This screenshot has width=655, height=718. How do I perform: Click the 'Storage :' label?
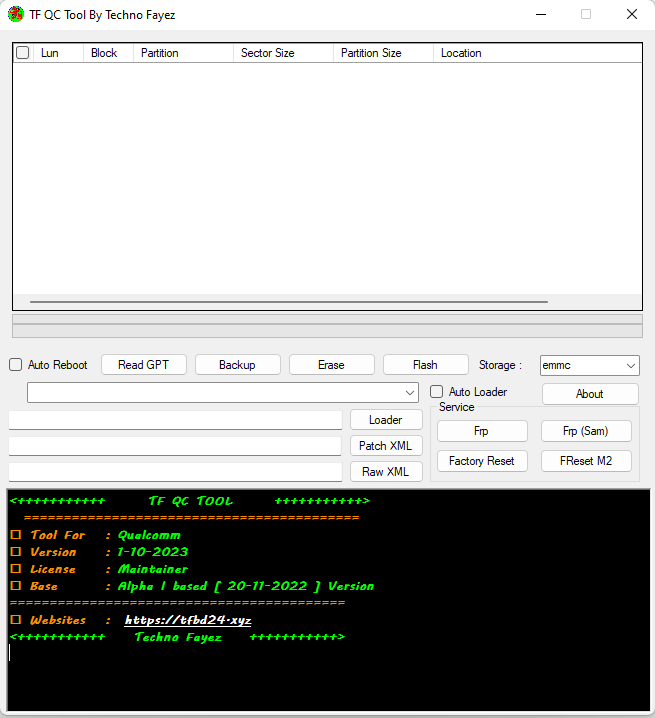tap(500, 365)
